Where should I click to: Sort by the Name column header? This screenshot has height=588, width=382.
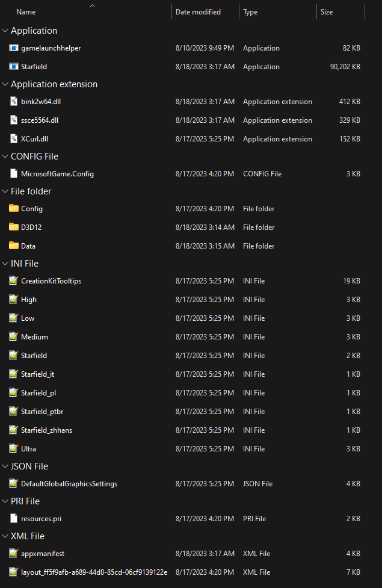[26, 12]
